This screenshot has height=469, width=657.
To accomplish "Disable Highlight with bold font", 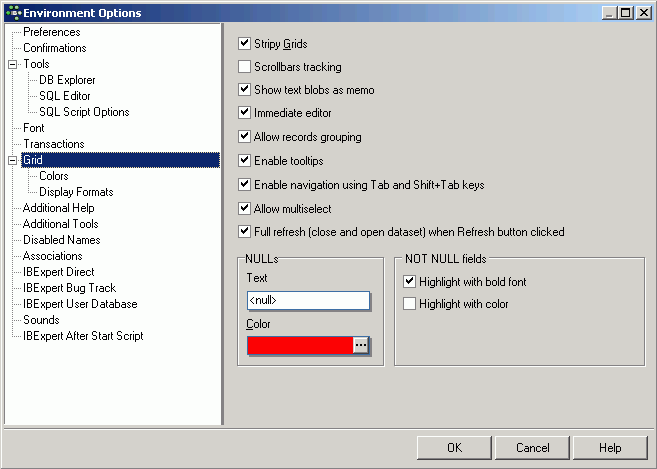I will click(409, 282).
